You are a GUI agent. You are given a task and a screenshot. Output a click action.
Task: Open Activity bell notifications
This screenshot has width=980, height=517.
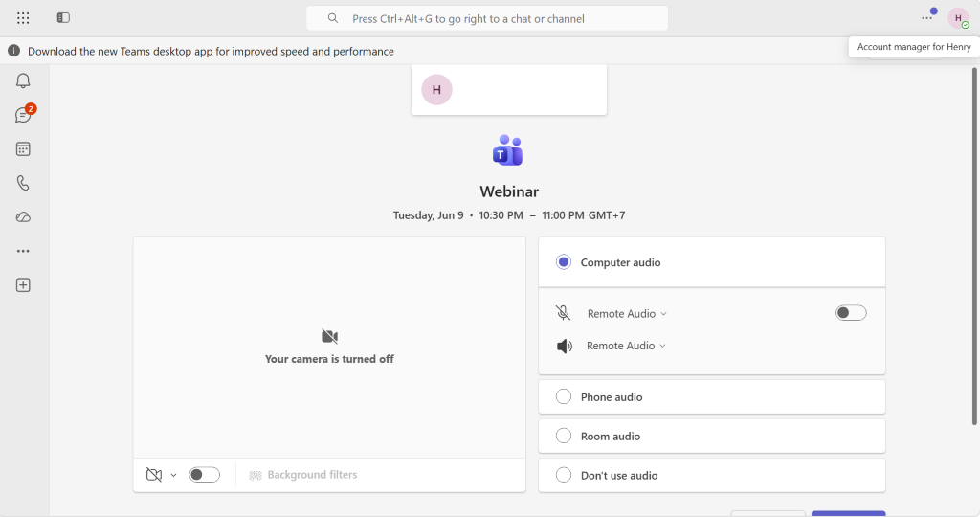[23, 80]
